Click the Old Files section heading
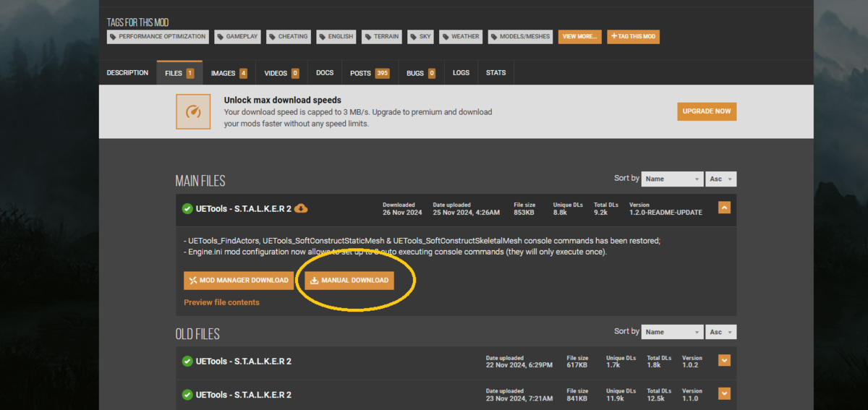 (x=197, y=334)
